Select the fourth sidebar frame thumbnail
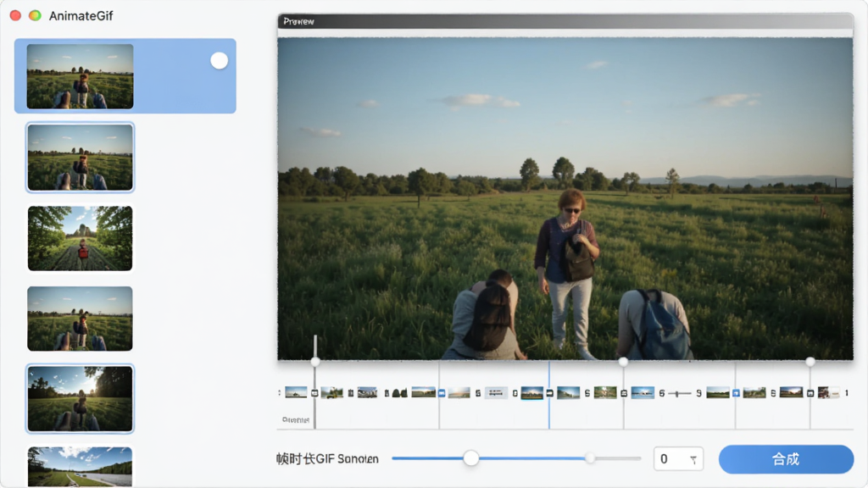 [x=81, y=319]
